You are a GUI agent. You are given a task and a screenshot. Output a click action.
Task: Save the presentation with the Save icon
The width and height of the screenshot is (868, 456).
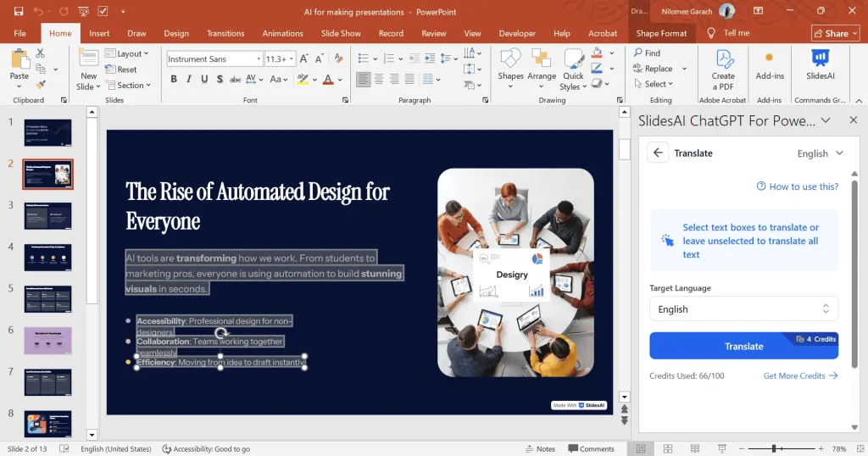[19, 11]
